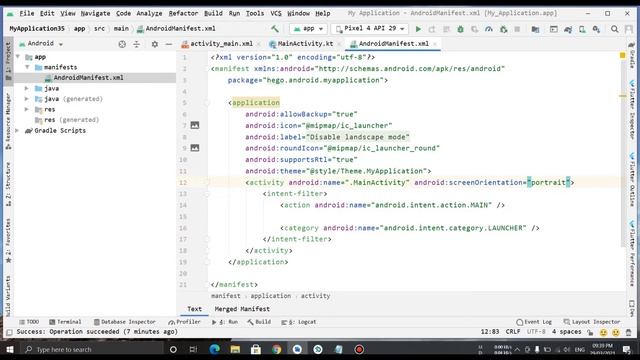This screenshot has height=360, width=640.
Task: Open the AVD Manager phone icon
Action: [x=582, y=29]
